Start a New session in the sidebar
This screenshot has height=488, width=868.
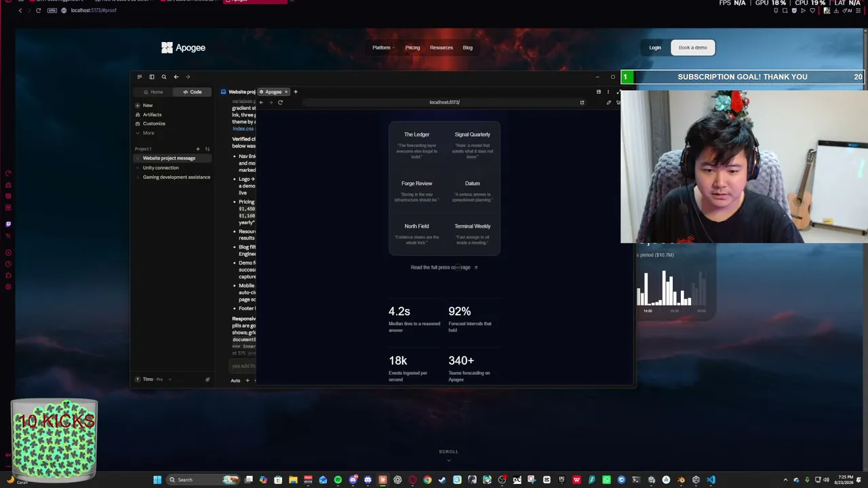pos(147,105)
